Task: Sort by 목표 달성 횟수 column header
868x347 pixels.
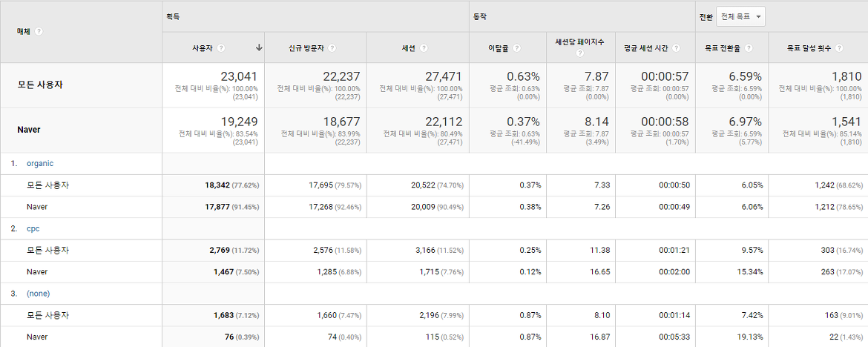Action: (x=810, y=48)
